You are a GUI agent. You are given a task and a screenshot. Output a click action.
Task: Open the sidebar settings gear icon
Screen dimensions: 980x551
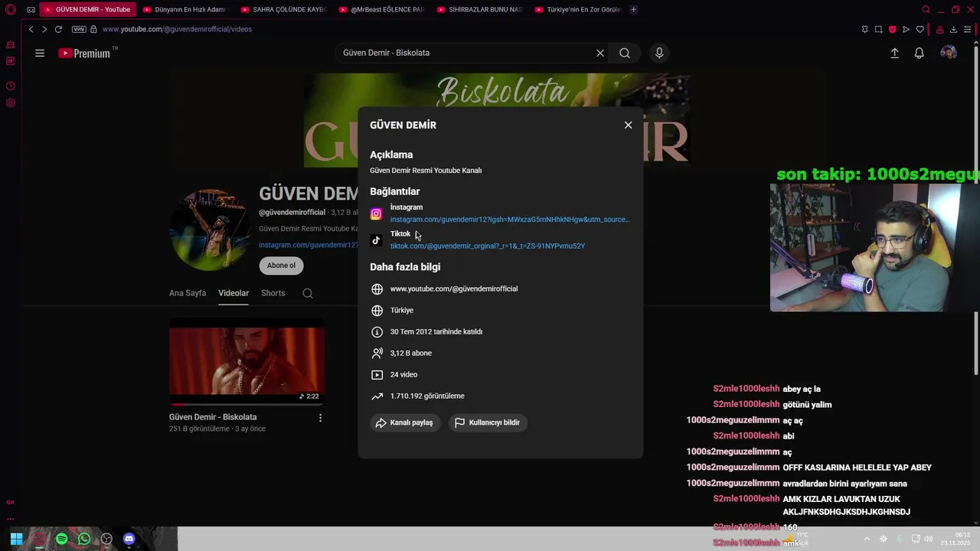[11, 103]
